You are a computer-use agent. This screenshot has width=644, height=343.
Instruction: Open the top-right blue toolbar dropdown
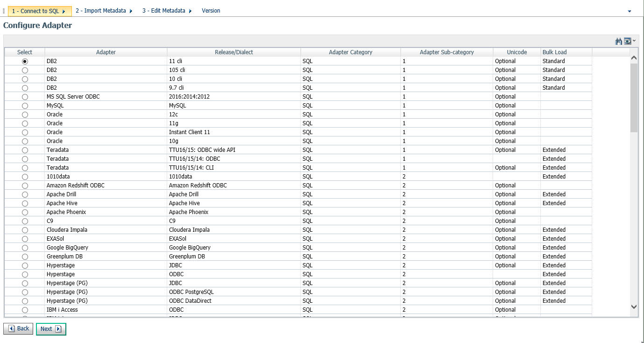[x=630, y=11]
